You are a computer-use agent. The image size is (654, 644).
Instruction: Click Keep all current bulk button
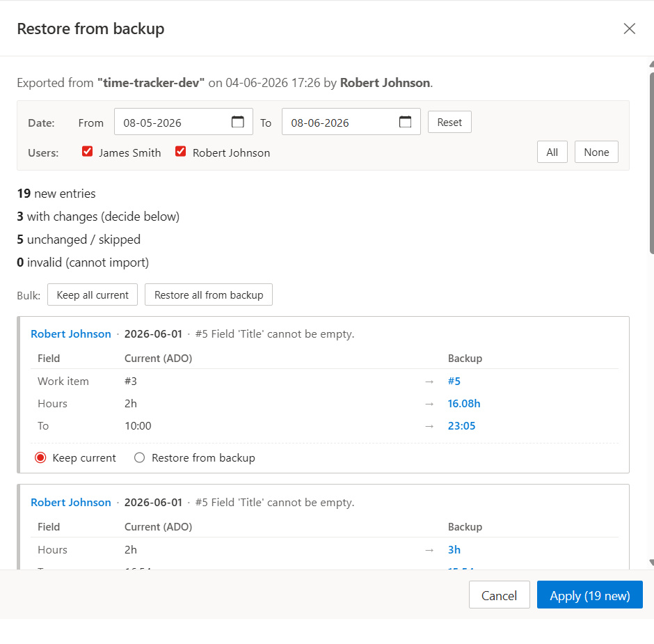pyautogui.click(x=93, y=294)
